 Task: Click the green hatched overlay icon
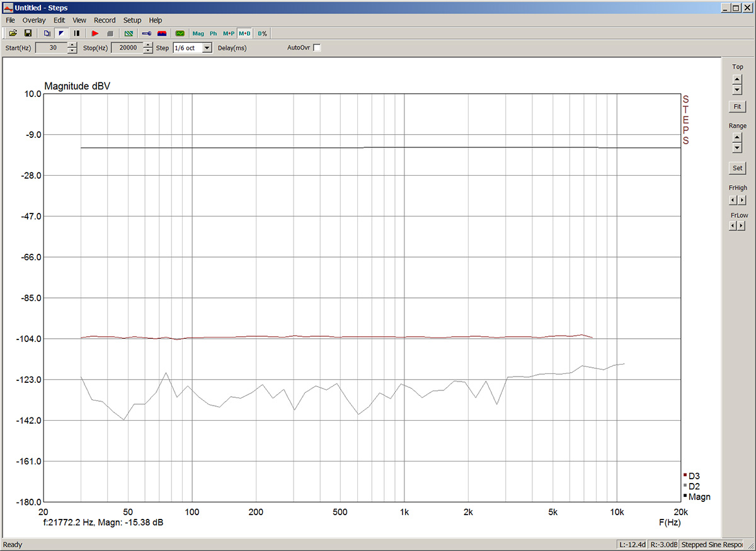[129, 33]
